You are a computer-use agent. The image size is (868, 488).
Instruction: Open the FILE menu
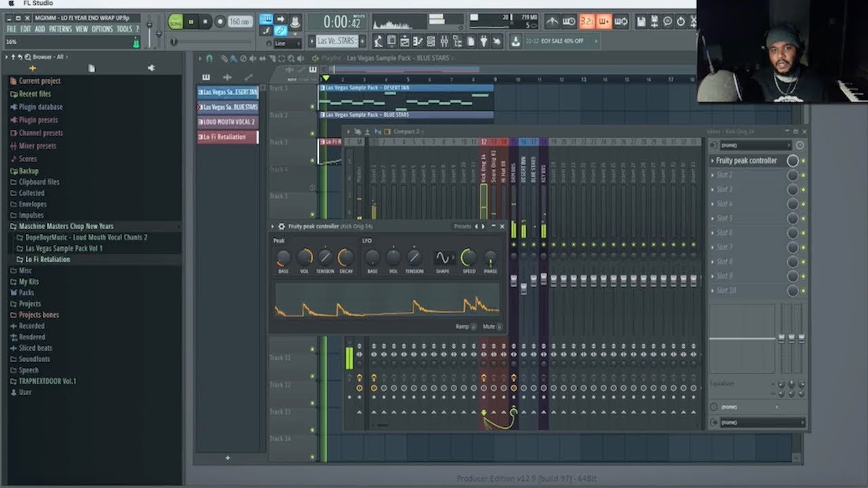(11, 29)
